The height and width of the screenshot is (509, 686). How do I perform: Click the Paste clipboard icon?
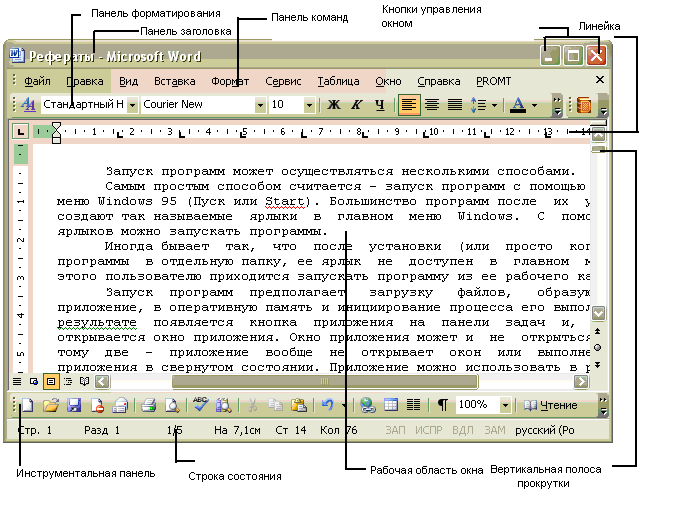pos(299,405)
